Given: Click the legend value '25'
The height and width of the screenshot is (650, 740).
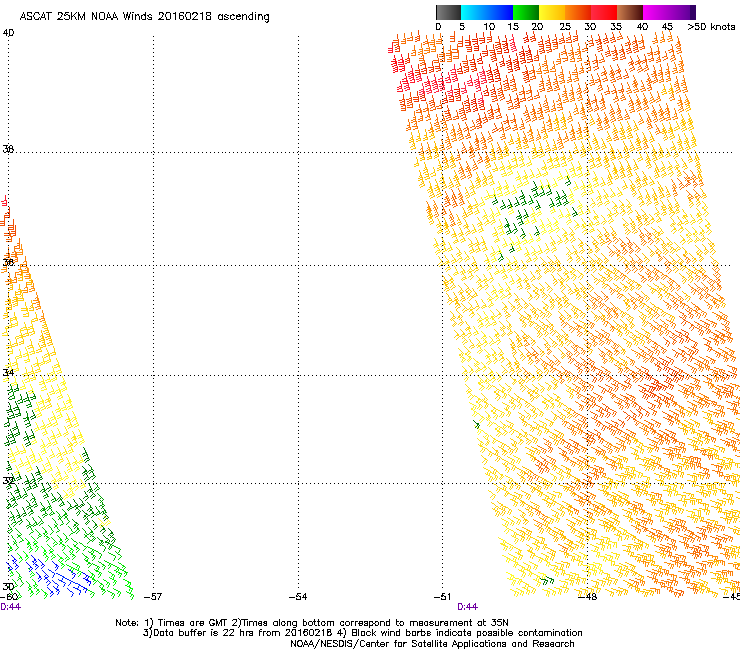Looking at the screenshot, I should (x=564, y=27).
